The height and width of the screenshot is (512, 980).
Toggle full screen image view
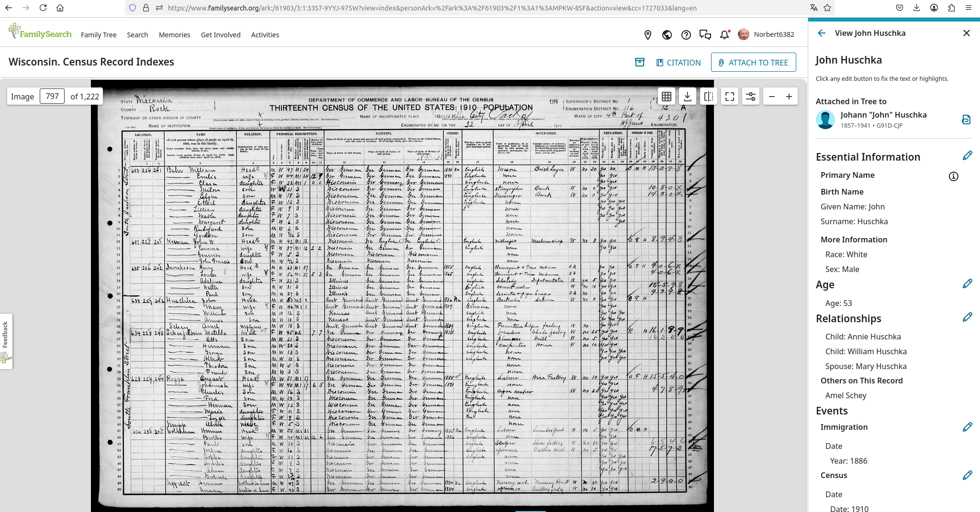pyautogui.click(x=730, y=97)
